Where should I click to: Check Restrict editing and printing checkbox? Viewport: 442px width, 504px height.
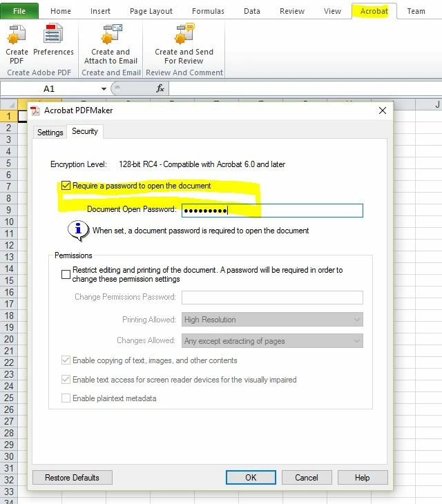pos(66,274)
